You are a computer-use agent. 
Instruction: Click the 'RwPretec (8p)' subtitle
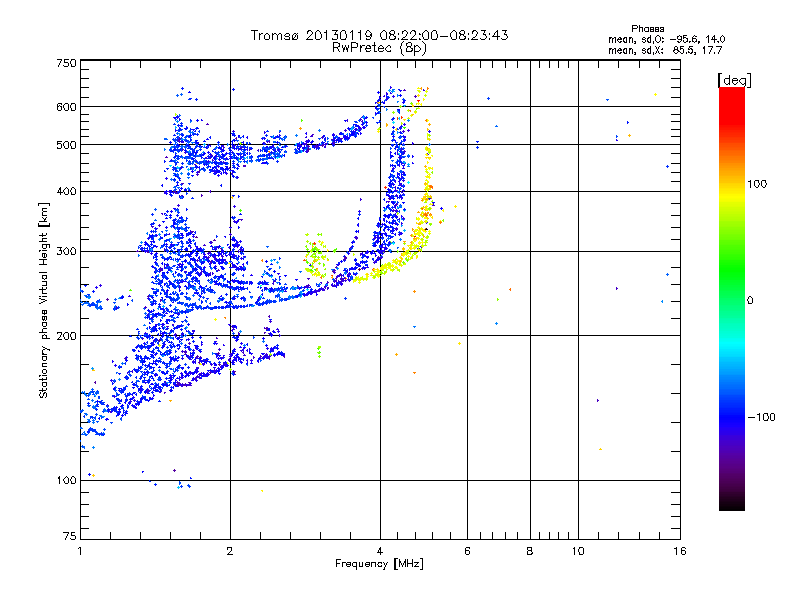tap(379, 48)
